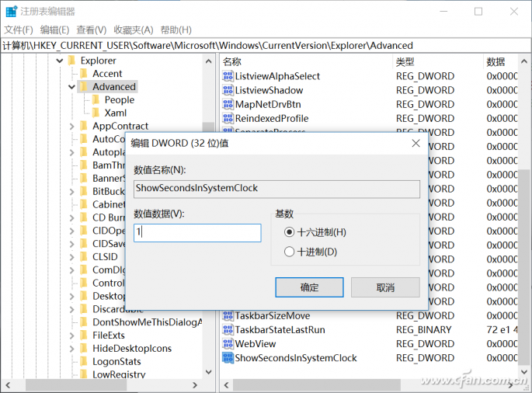Select the People subkey folder icon
Image resolution: width=532 pixels, height=393 pixels.
(x=96, y=100)
